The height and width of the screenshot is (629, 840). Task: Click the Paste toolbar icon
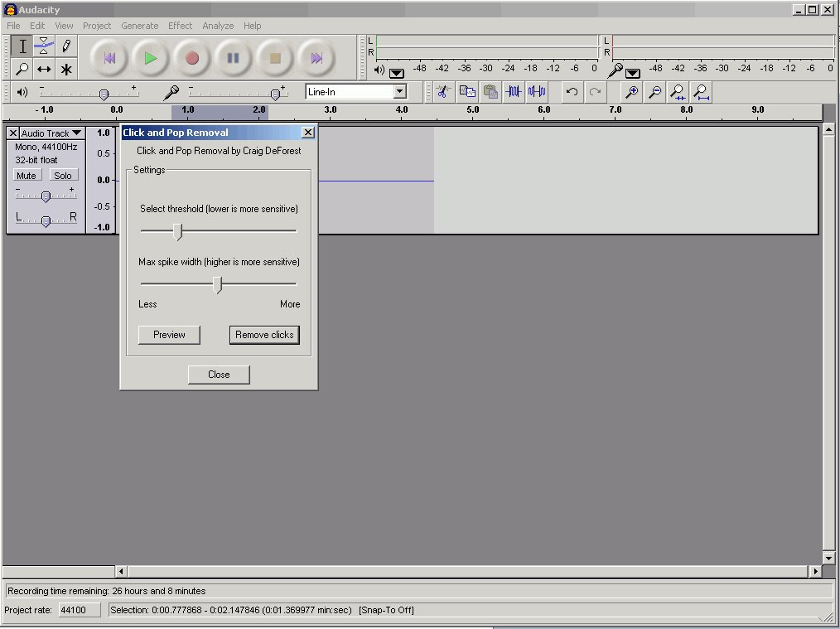tap(490, 92)
